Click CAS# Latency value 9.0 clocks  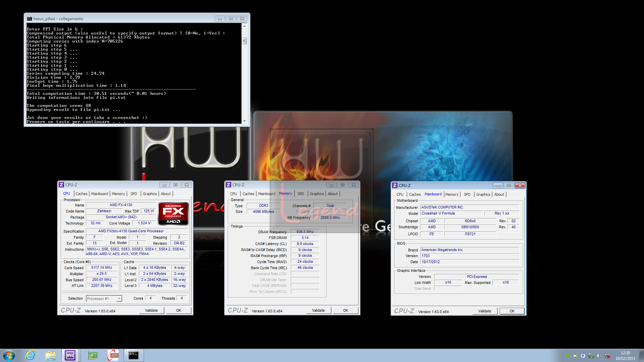point(305,244)
